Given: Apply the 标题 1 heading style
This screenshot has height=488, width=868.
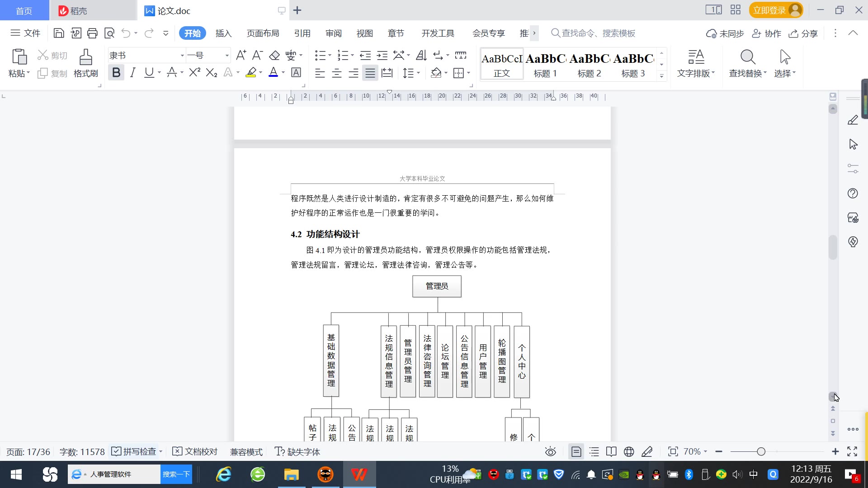Looking at the screenshot, I should click(x=545, y=64).
